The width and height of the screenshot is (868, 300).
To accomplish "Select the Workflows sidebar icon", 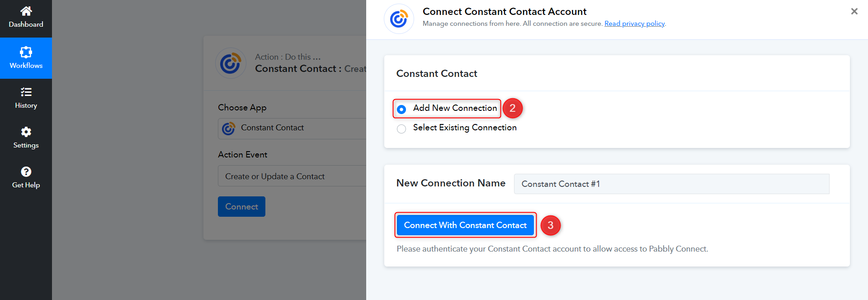I will [26, 52].
